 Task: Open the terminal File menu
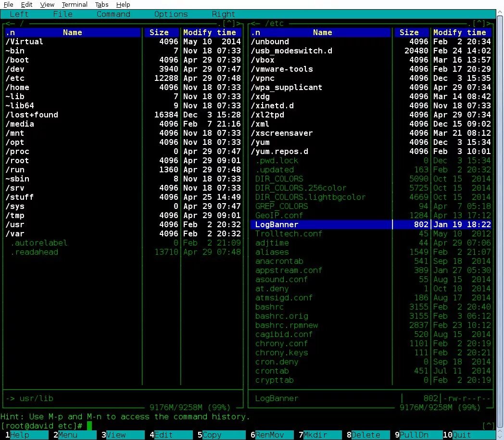[x=8, y=4]
